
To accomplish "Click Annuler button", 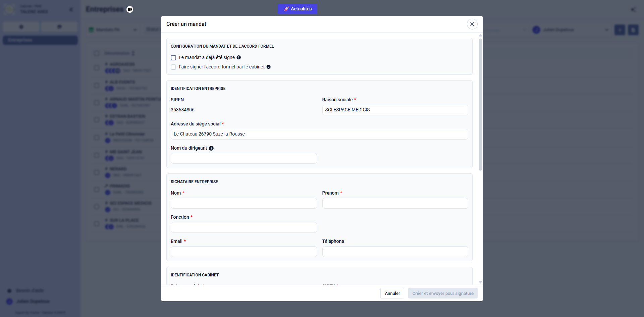I will point(392,293).
